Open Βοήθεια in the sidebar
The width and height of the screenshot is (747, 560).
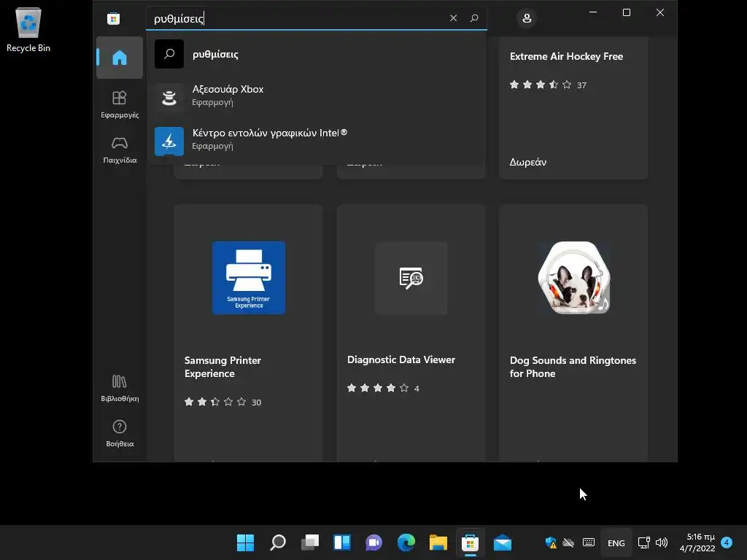tap(119, 433)
